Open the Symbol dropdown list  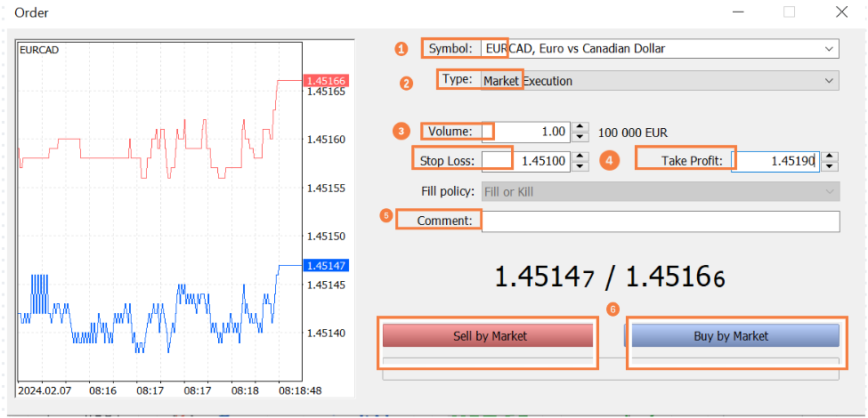(x=829, y=49)
